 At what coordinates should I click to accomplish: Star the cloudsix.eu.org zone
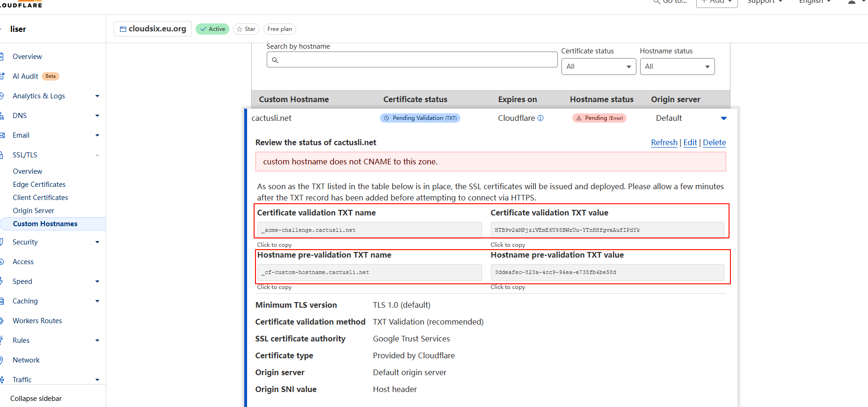tap(246, 29)
